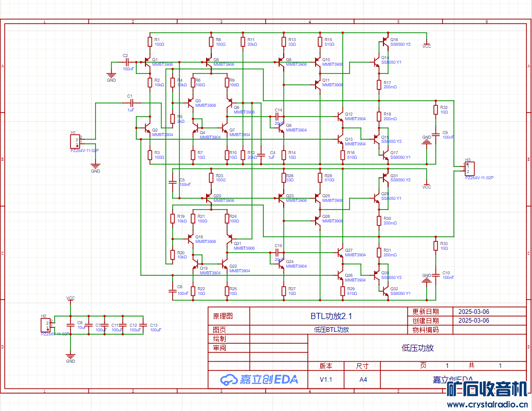Select capacitor C14 symbol

coord(277,117)
